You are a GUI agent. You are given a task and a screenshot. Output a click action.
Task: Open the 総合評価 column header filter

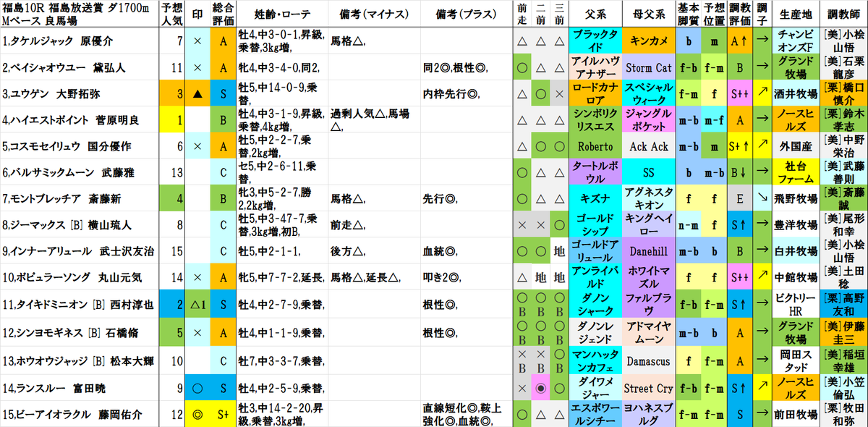(x=224, y=12)
